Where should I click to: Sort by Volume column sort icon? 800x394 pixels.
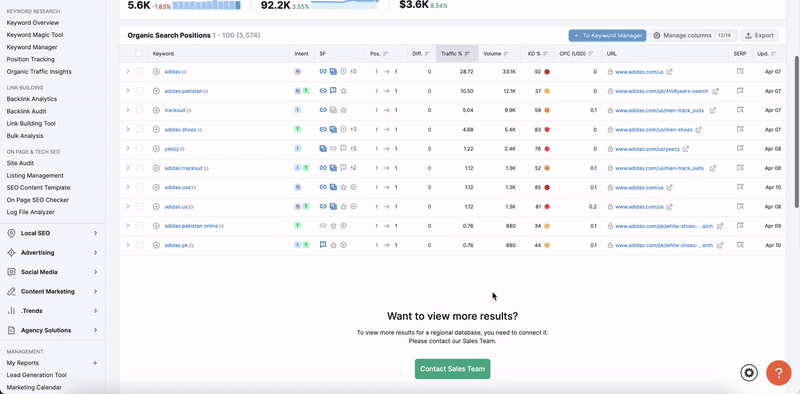(506, 54)
